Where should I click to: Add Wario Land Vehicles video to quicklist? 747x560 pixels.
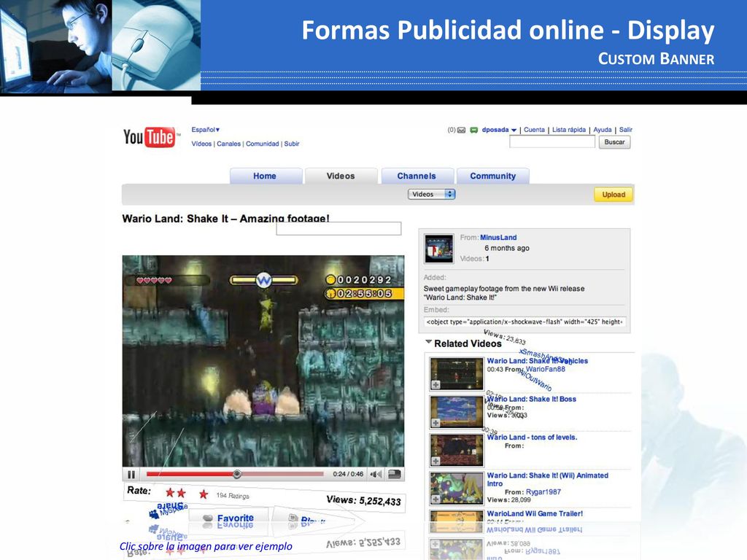pyautogui.click(x=436, y=384)
